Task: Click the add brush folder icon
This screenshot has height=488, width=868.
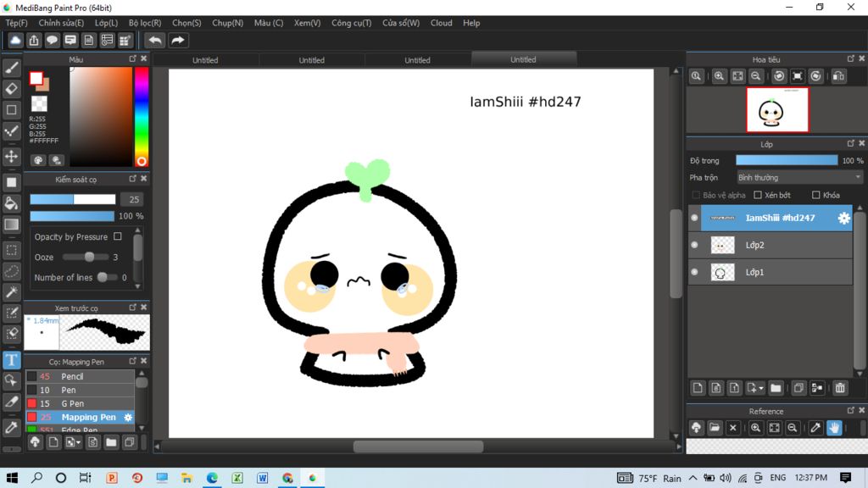Action: point(111,442)
